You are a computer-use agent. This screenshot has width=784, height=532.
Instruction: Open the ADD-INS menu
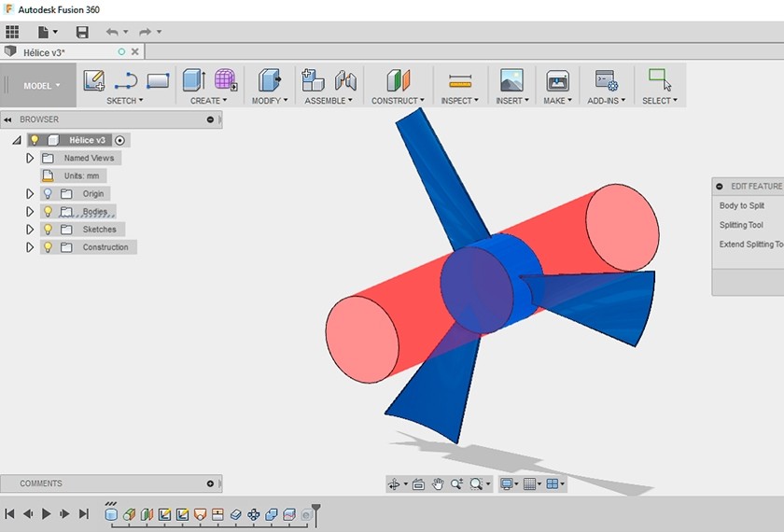(607, 101)
